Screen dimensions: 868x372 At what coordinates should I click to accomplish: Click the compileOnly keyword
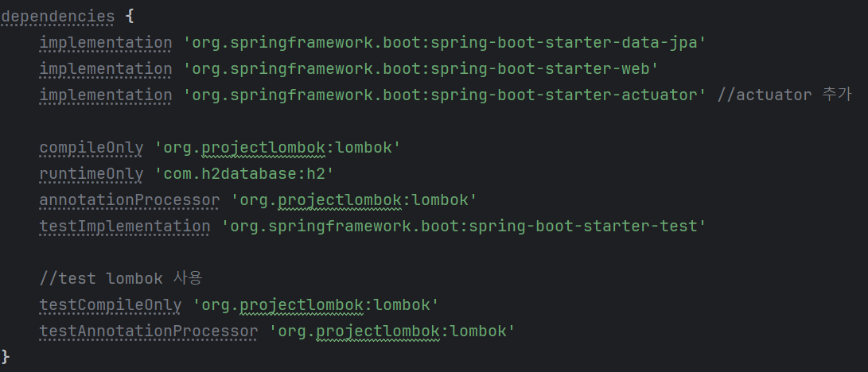(91, 148)
